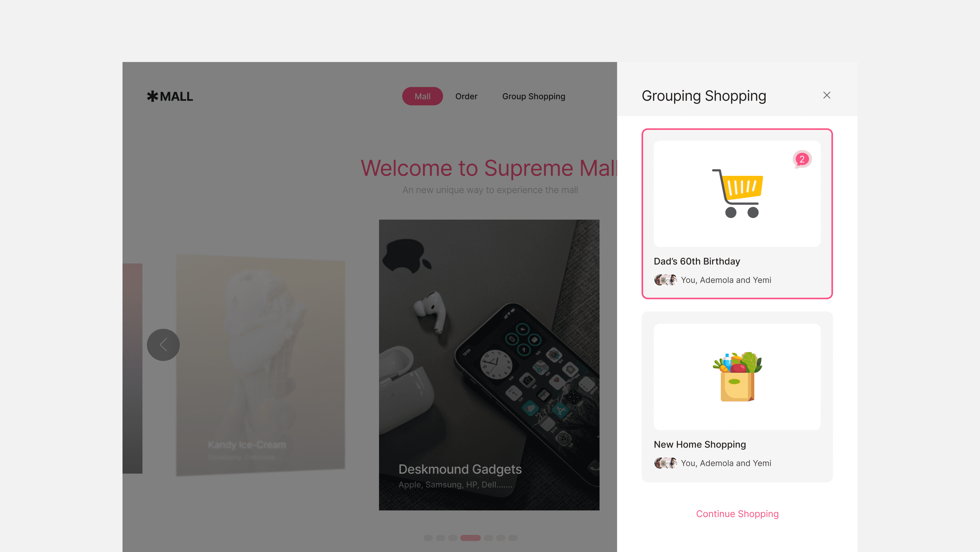Click the yellow shopping cart icon
The width and height of the screenshot is (980, 552).
point(737,194)
